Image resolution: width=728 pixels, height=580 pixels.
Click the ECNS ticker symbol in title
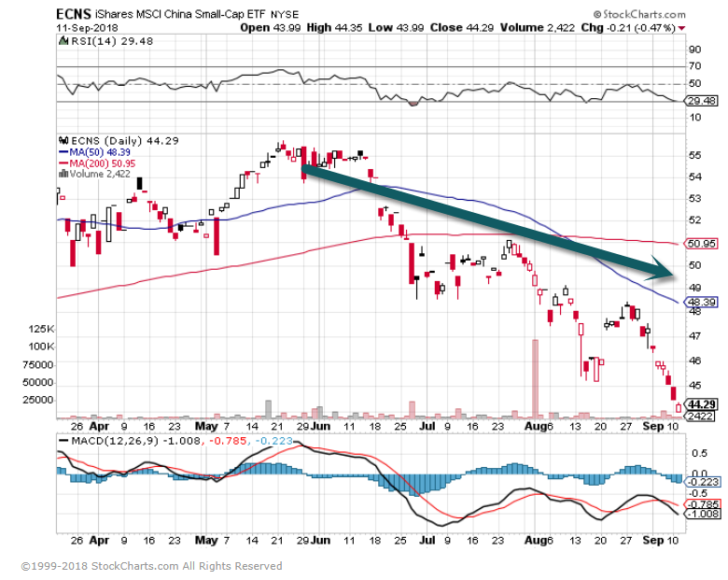click(74, 14)
